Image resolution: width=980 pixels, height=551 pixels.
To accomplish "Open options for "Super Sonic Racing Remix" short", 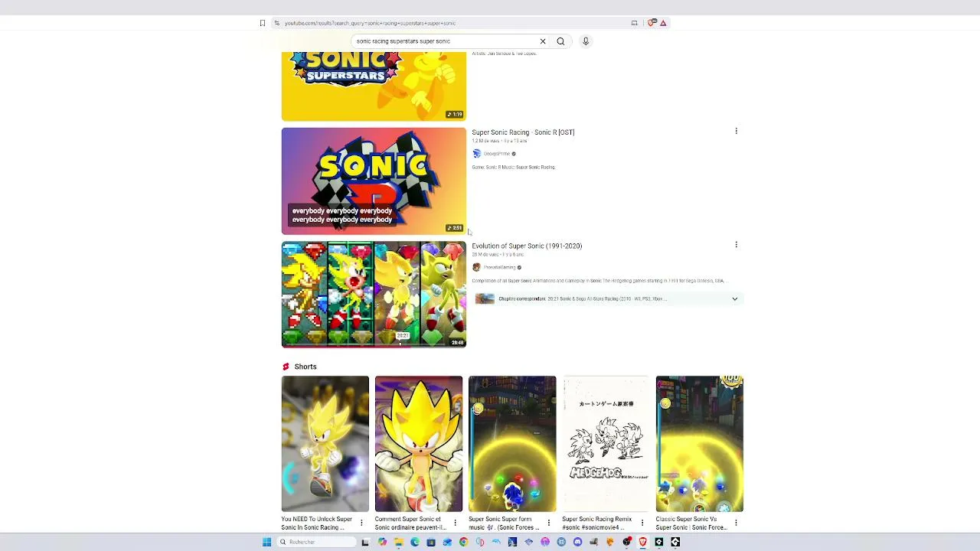I will click(642, 523).
